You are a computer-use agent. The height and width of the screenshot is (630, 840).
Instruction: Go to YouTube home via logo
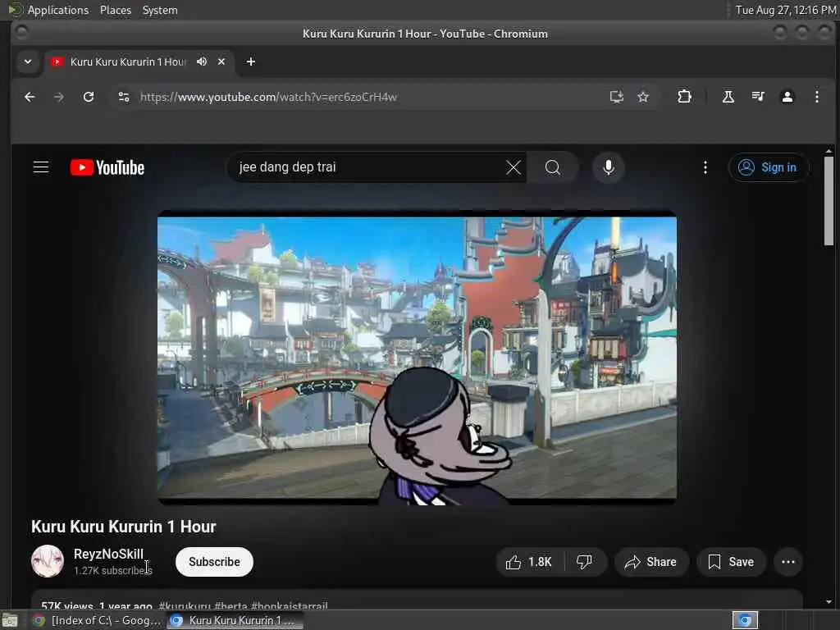pyautogui.click(x=107, y=167)
